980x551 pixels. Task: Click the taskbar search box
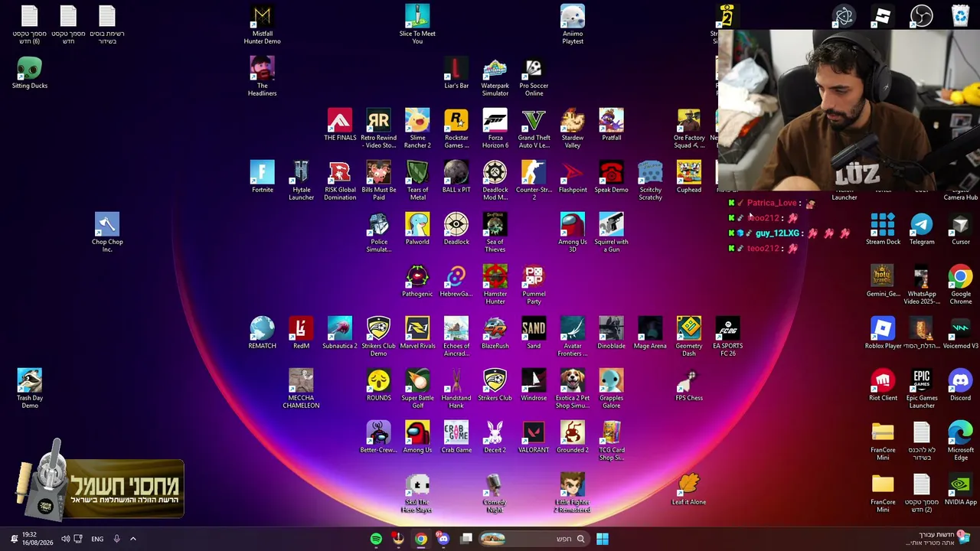[534, 539]
